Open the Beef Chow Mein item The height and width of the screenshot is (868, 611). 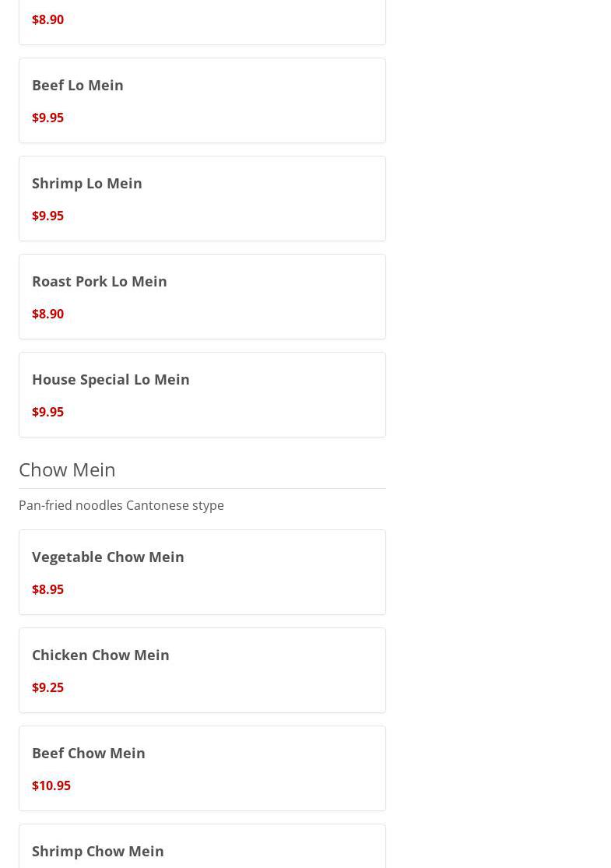coord(89,753)
